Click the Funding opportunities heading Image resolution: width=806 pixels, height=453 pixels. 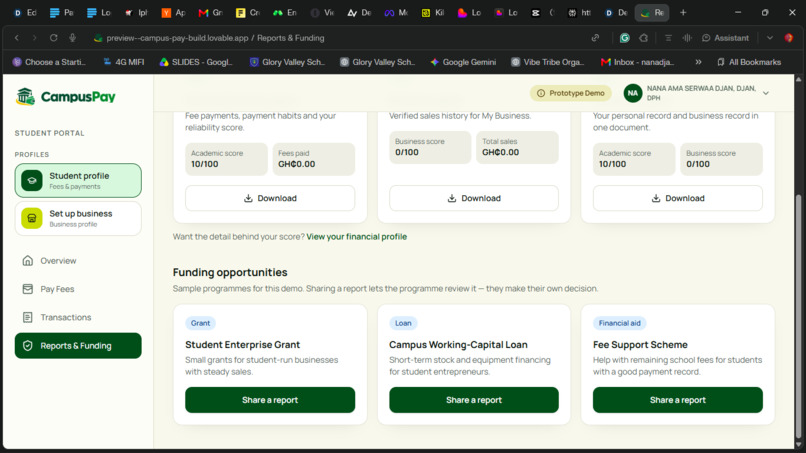click(x=230, y=272)
